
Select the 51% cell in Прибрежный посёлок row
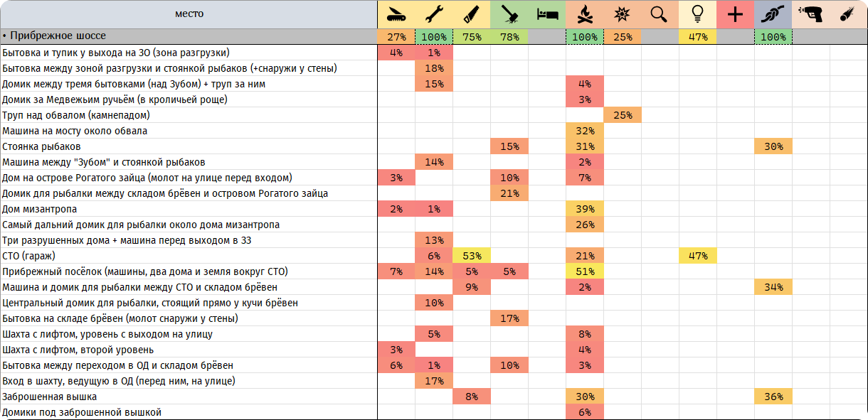pyautogui.click(x=585, y=271)
